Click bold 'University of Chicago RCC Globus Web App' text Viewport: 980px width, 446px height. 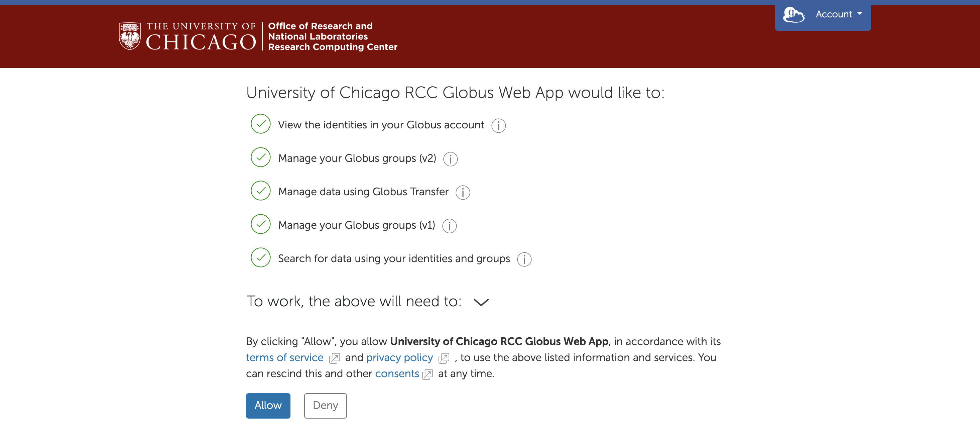(499, 342)
